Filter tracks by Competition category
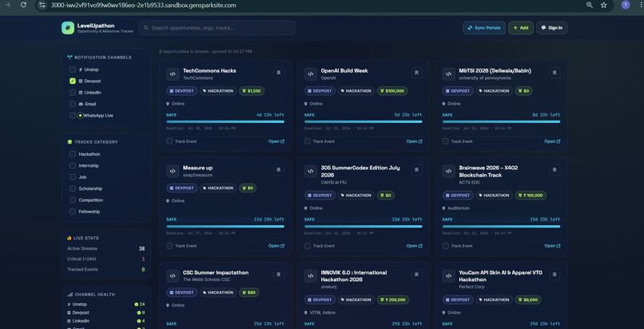The height and width of the screenshot is (329, 644). tap(72, 200)
